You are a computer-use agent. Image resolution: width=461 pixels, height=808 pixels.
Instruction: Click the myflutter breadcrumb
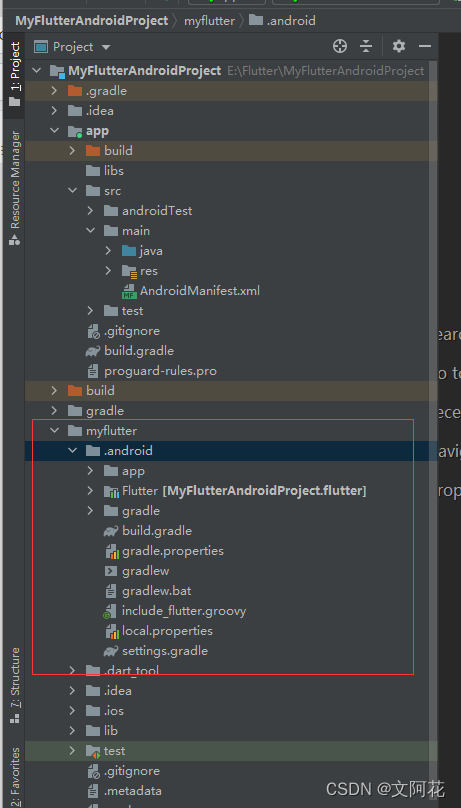tap(209, 21)
